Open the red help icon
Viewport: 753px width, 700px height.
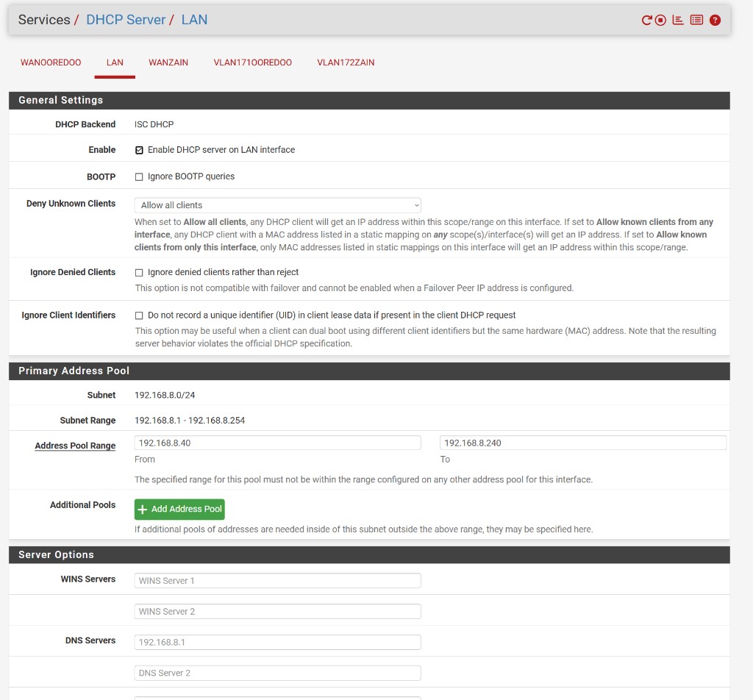click(x=715, y=21)
